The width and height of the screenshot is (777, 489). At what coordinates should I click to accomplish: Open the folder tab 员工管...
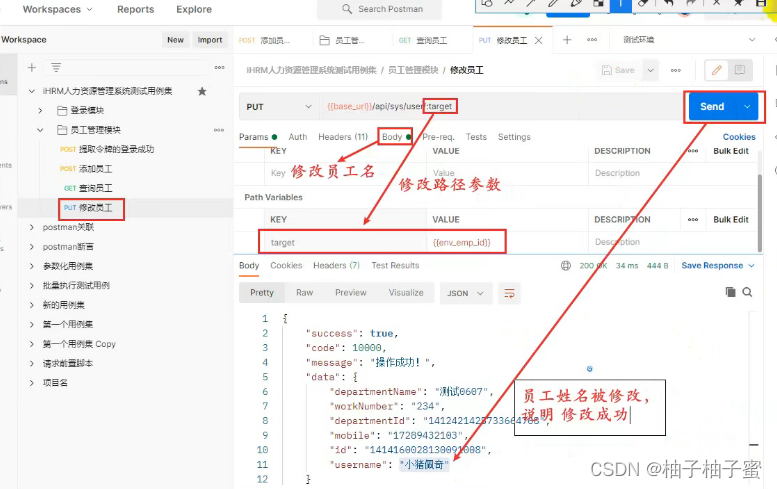coord(343,41)
